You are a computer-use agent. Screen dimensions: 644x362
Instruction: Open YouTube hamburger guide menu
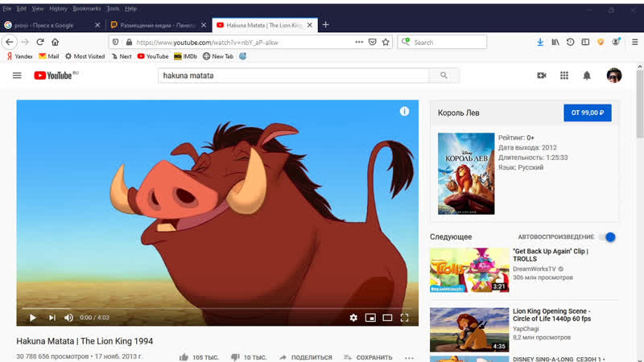point(17,76)
